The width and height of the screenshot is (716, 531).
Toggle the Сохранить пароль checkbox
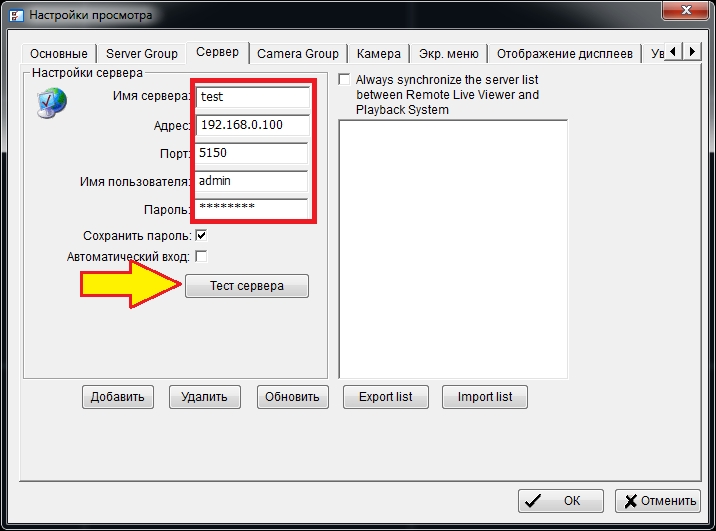pos(201,236)
